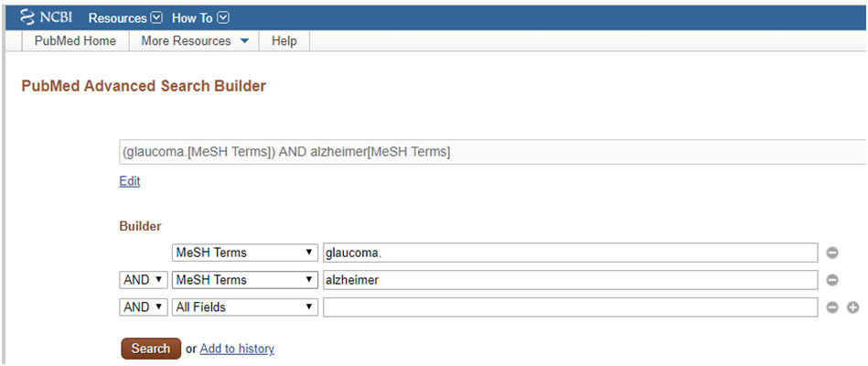This screenshot has width=868, height=366.
Task: Open the Resources dropdown arrow icon
Action: pyautogui.click(x=156, y=18)
